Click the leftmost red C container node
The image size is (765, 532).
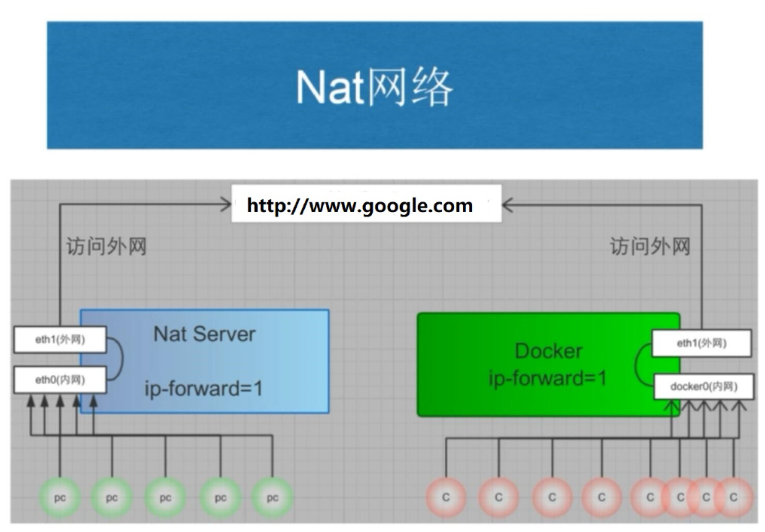pyautogui.click(x=446, y=497)
